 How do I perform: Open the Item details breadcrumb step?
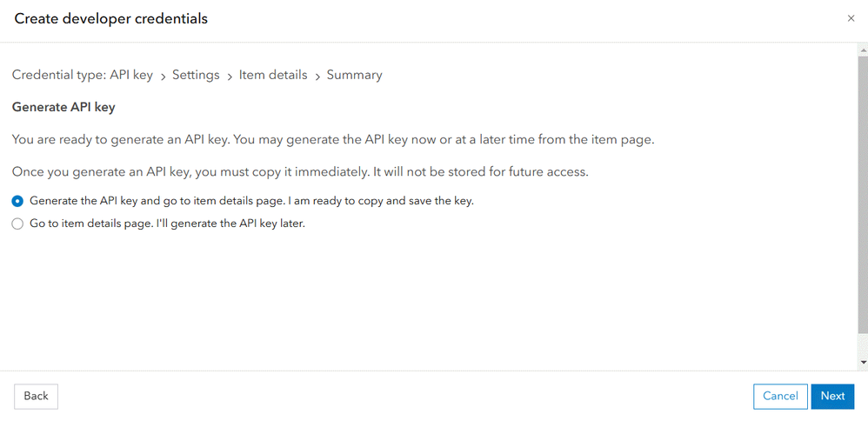click(x=273, y=75)
